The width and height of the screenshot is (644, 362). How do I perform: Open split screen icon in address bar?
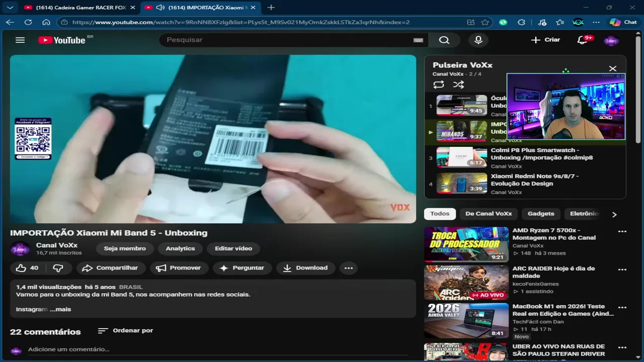[471, 22]
